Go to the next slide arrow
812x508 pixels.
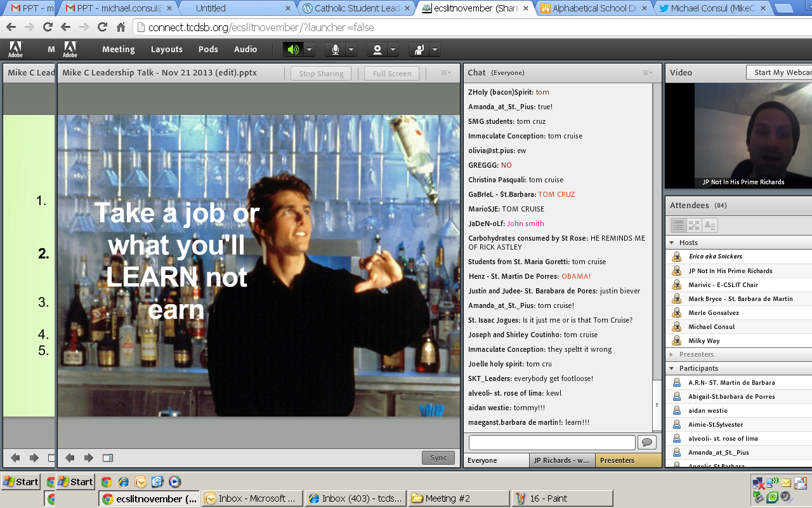(89, 458)
